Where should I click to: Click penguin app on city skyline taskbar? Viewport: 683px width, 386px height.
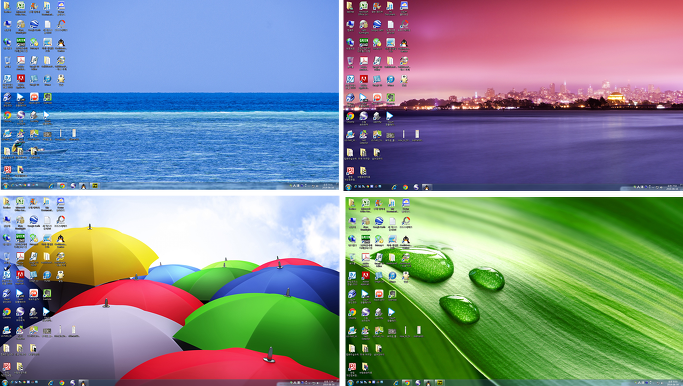(427, 187)
